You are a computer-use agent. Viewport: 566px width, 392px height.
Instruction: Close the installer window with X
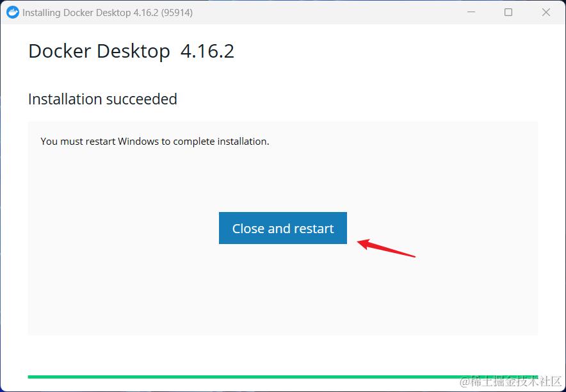coord(546,12)
